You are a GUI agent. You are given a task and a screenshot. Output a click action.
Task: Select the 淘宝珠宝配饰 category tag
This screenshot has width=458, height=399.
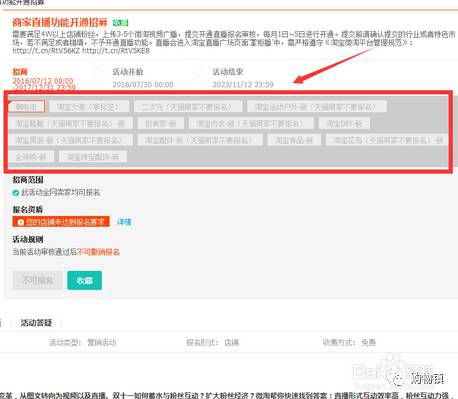coord(93,157)
